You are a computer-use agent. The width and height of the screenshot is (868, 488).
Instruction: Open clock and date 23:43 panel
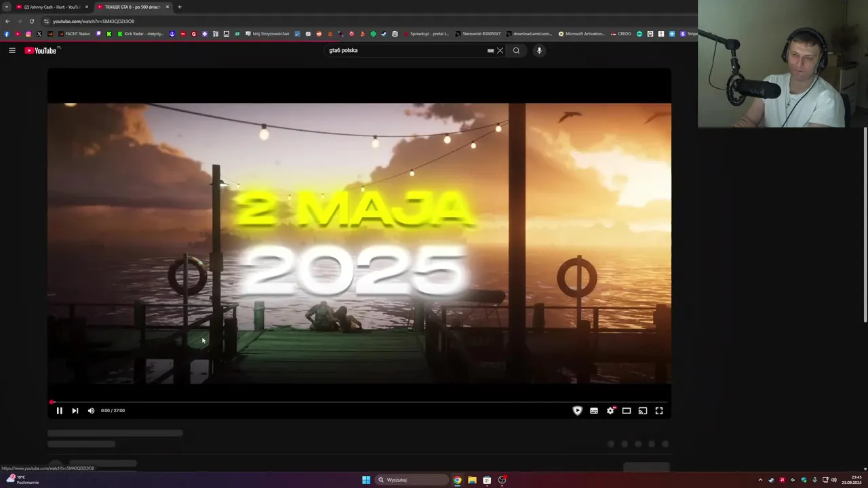852,480
